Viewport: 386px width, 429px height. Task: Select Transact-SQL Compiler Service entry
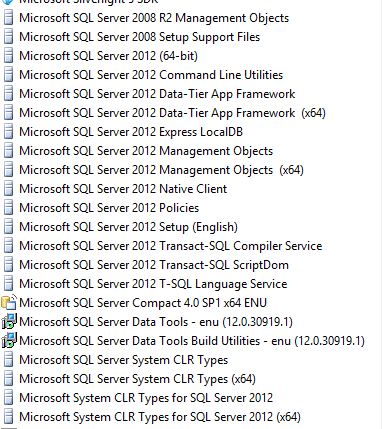click(x=171, y=246)
